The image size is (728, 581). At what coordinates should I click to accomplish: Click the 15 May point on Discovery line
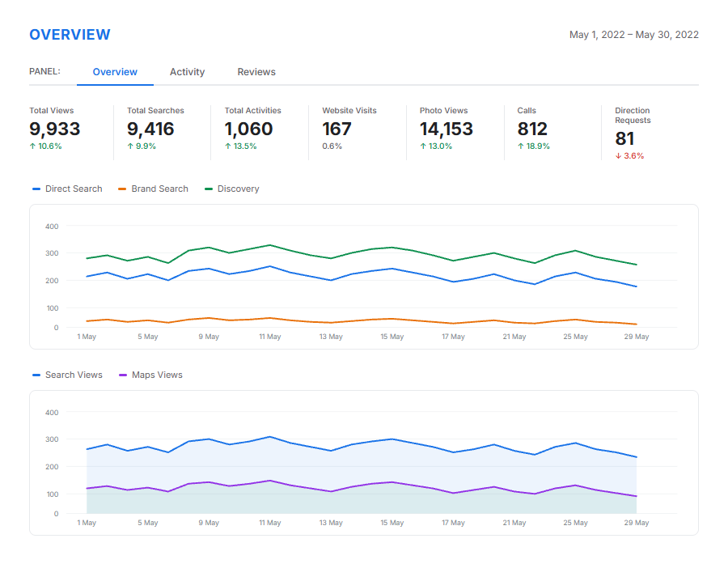point(392,247)
